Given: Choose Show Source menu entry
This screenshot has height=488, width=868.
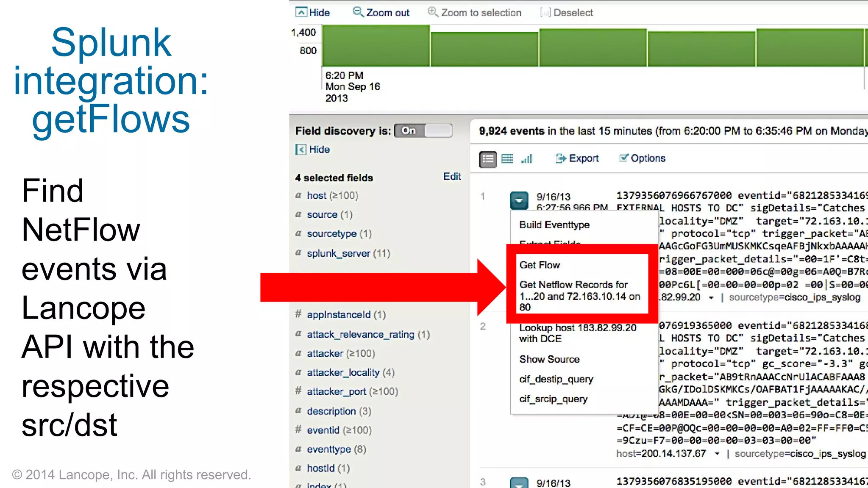Looking at the screenshot, I should pyautogui.click(x=549, y=359).
